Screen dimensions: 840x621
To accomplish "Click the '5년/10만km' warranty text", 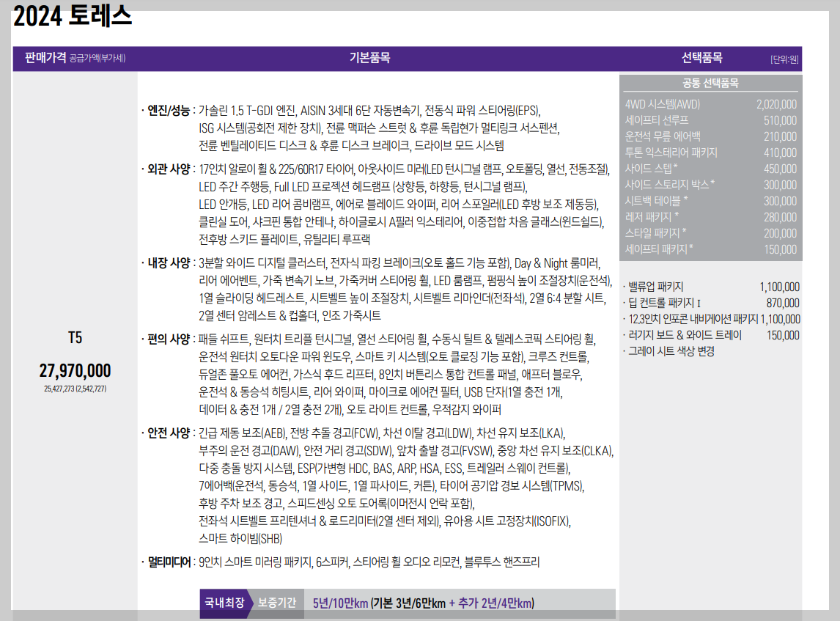I will (340, 603).
